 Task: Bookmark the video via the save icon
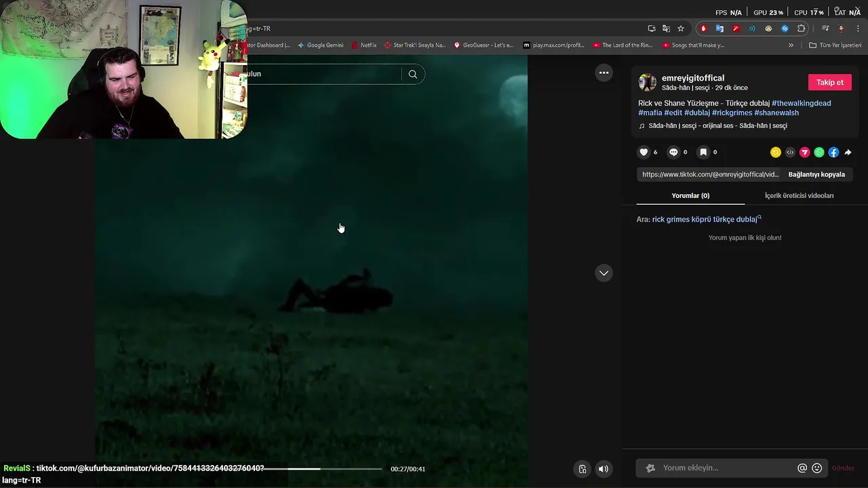(703, 152)
